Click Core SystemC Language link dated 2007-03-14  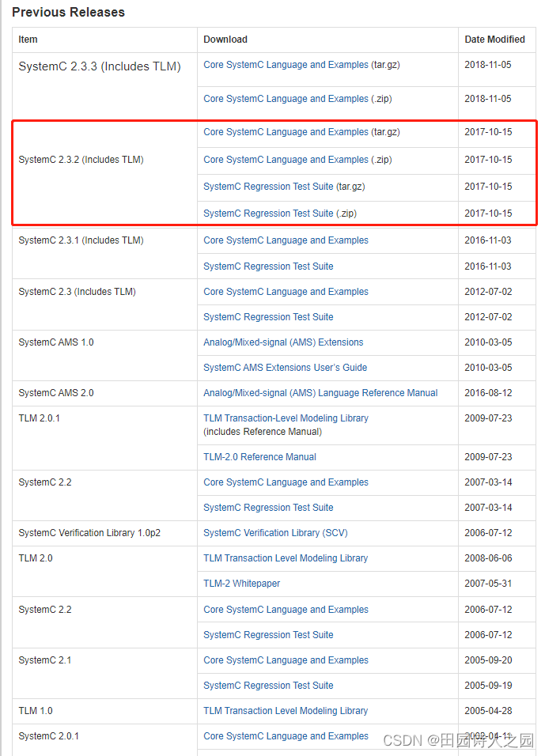coord(286,482)
